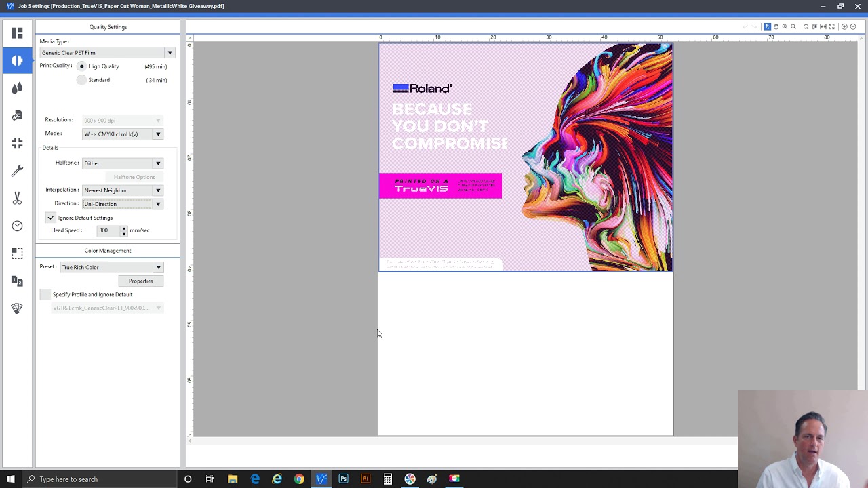Image resolution: width=868 pixels, height=488 pixels.
Task: Open the file conversion sidebar icon
Action: tap(17, 116)
